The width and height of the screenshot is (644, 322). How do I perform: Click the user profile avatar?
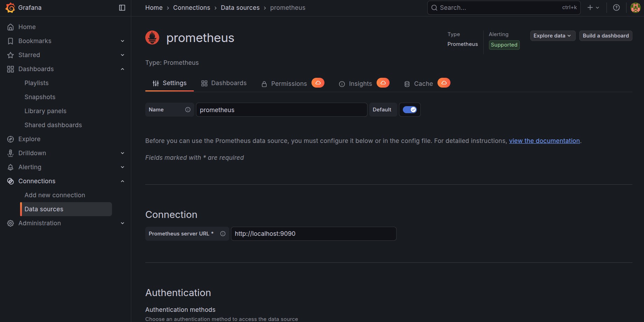tap(635, 8)
